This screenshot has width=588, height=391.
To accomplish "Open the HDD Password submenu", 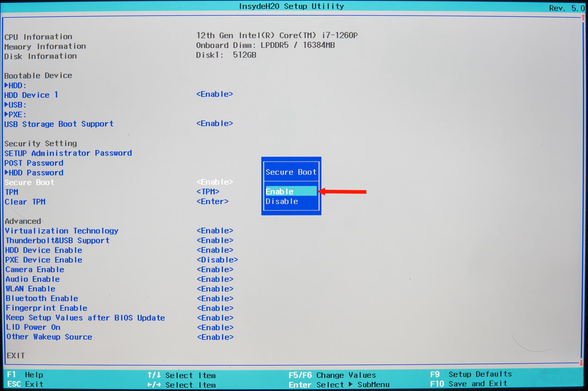I will [x=34, y=172].
